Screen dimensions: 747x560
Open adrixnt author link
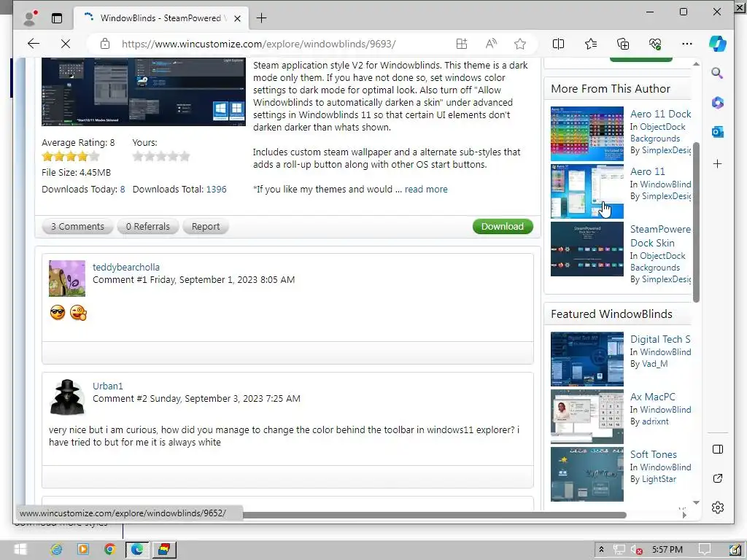655,421
